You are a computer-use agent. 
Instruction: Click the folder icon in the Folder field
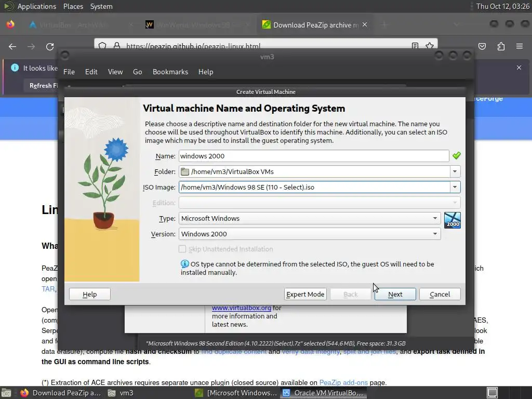point(185,171)
